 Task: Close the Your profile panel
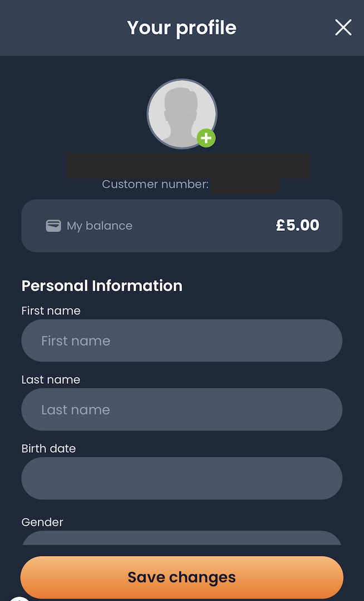pos(343,28)
